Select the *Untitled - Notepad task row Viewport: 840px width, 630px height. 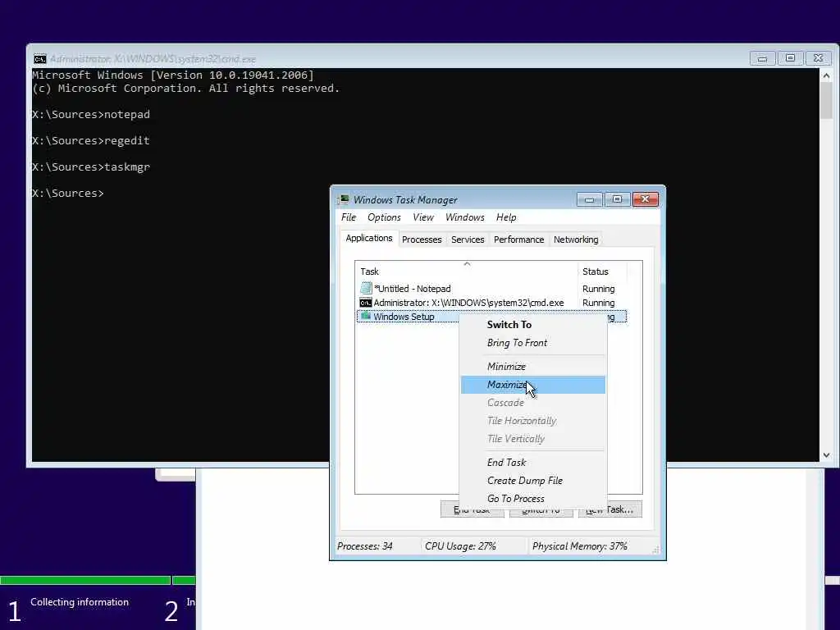(491, 289)
